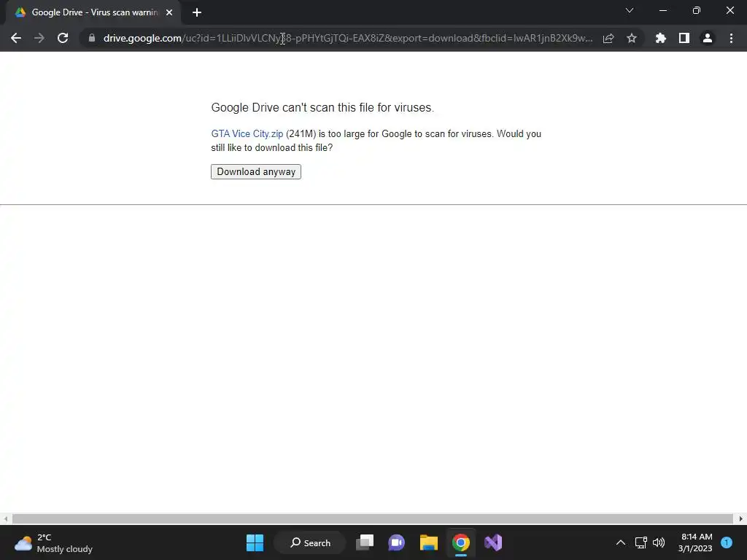Viewport: 747px width, 560px height.
Task: Click the scrollbar right arrow
Action: click(741, 518)
